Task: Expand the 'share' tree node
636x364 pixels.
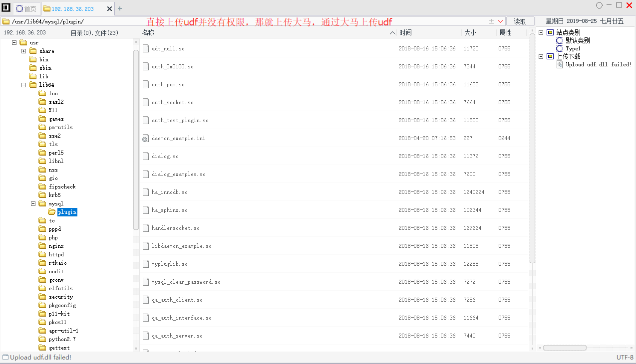Action: (23, 51)
